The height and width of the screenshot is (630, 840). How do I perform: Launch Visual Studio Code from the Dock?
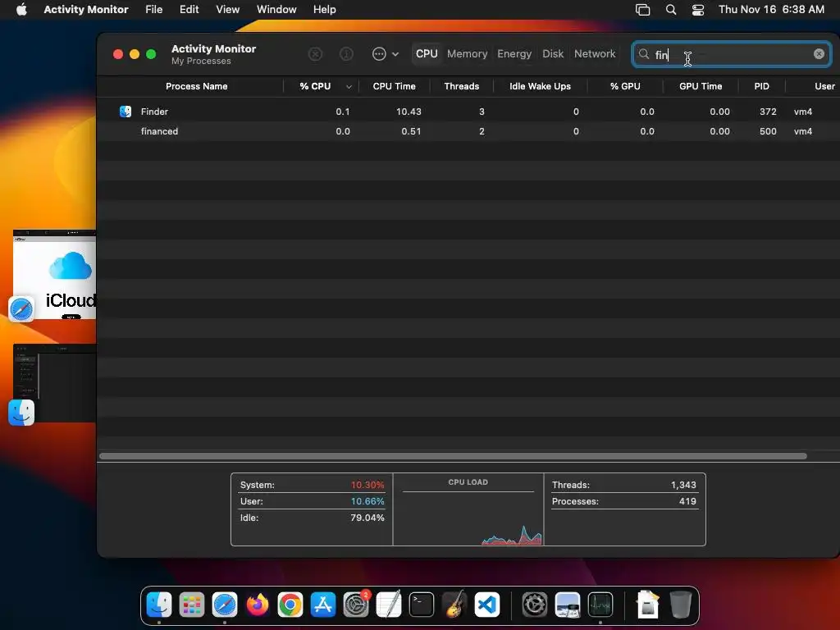[x=487, y=605]
